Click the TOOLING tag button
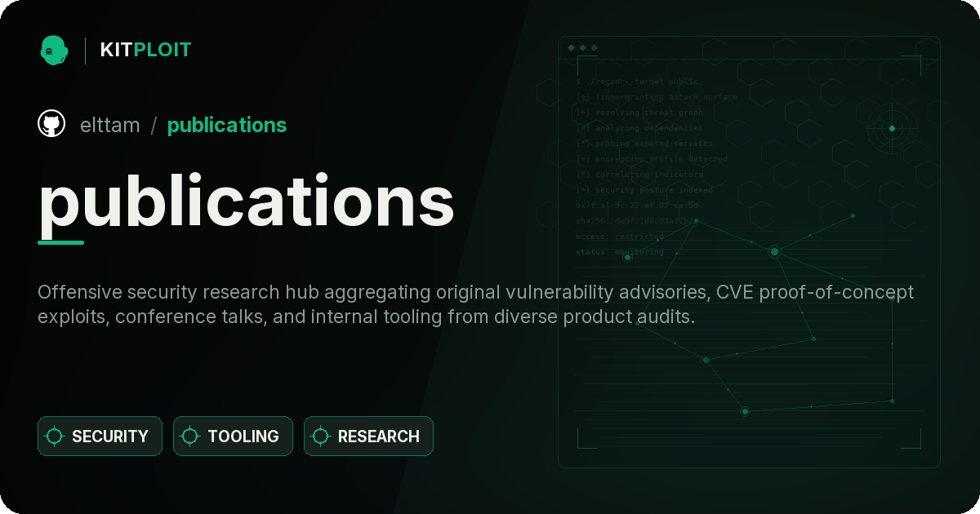Screen dimensions: 980x514 [233, 436]
